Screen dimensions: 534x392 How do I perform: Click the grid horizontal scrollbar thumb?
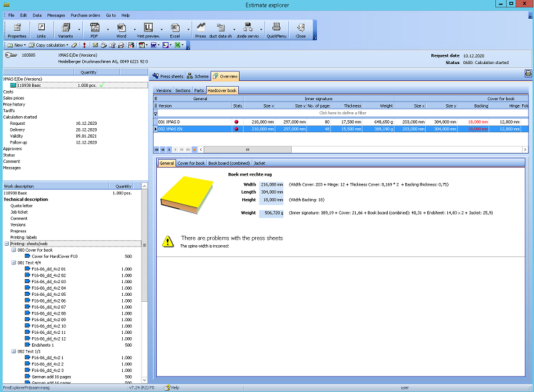[x=247, y=150]
